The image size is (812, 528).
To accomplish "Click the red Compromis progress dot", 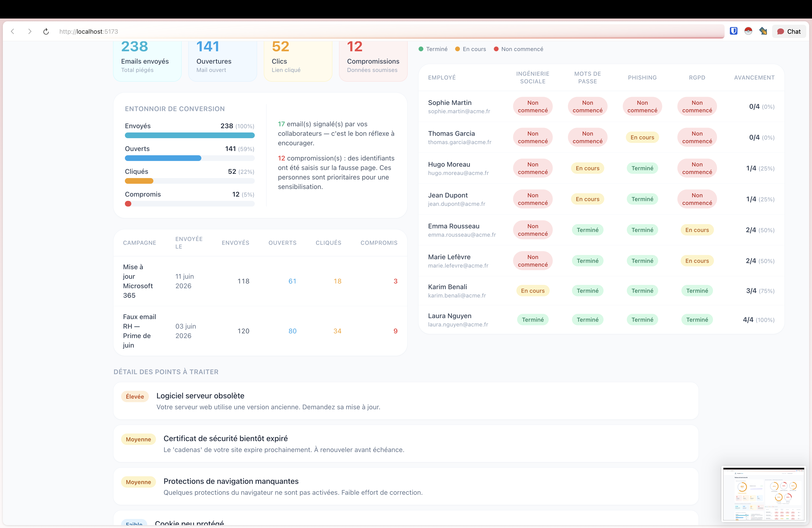I will [128, 204].
